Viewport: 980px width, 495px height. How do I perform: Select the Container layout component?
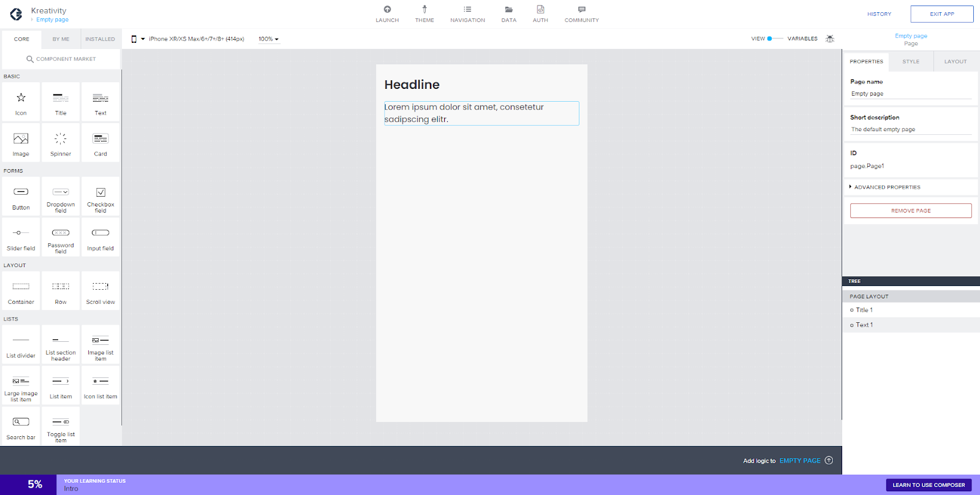21,290
